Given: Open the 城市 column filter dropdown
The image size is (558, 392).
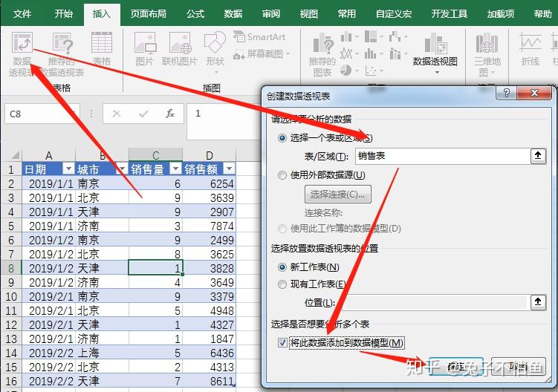Looking at the screenshot, I should 122,169.
